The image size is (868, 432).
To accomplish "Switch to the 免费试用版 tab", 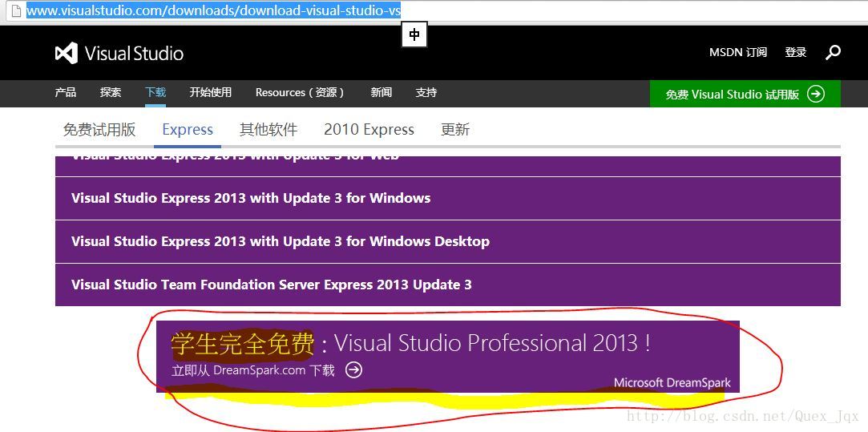I will [99, 130].
